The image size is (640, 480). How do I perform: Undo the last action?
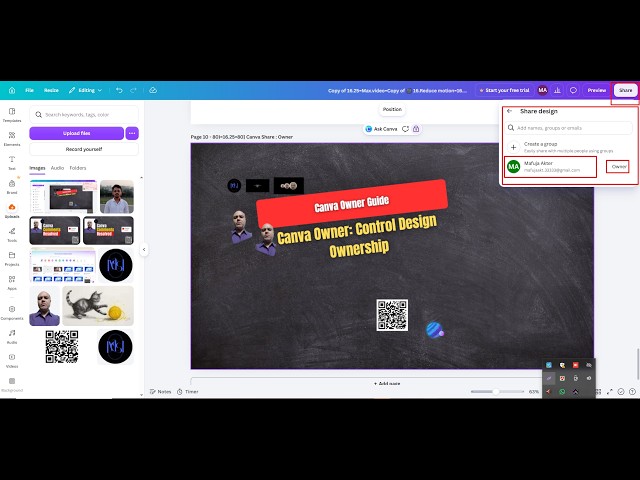pyautogui.click(x=119, y=90)
